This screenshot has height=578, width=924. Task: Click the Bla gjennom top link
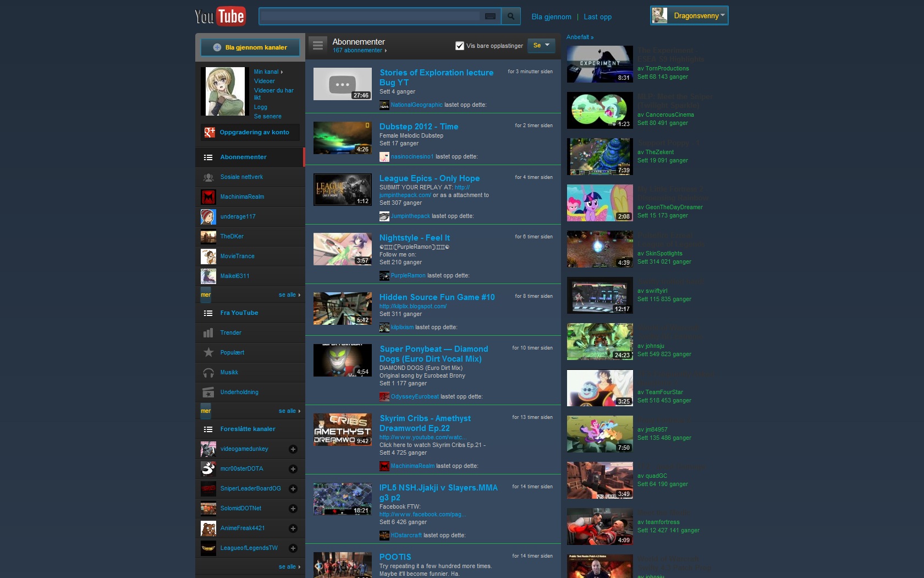(551, 17)
